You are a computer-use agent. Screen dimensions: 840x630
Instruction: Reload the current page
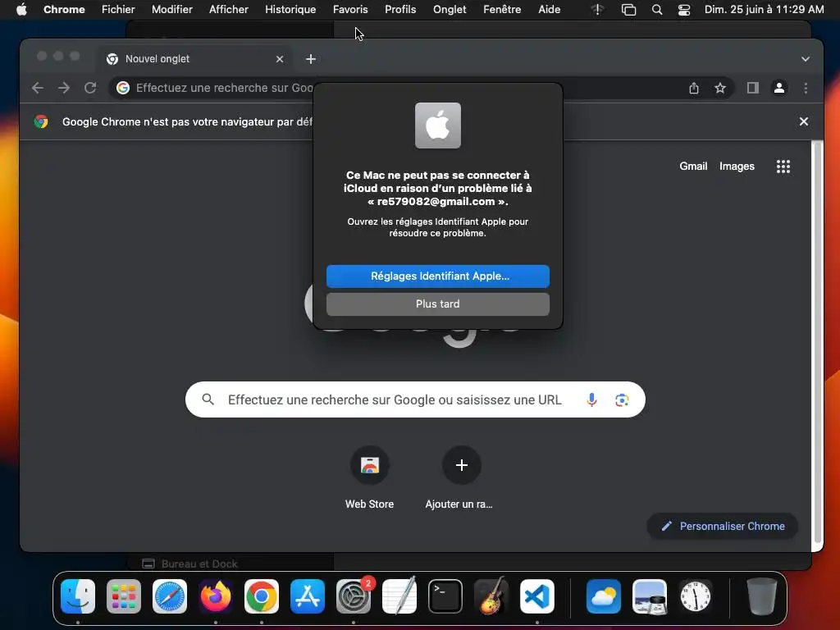point(90,88)
